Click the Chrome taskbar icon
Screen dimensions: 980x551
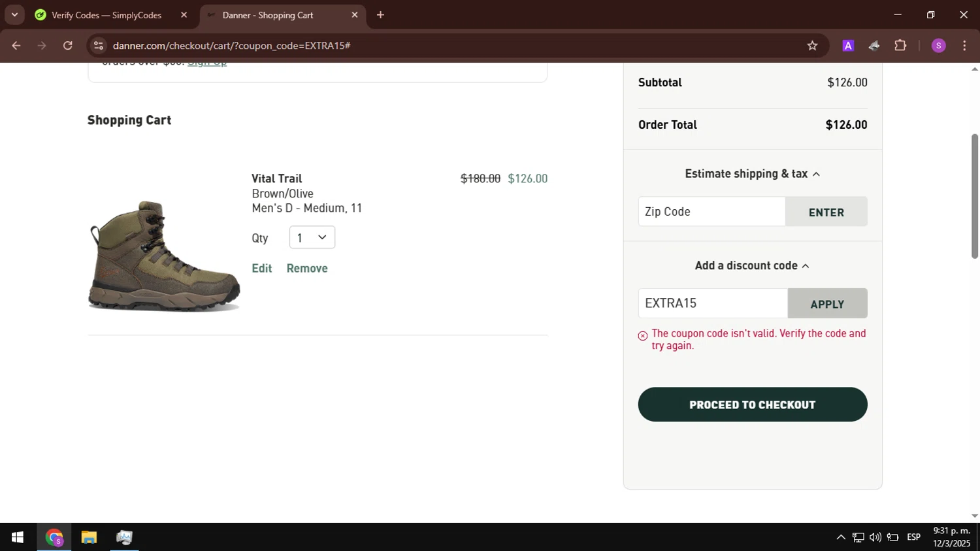pos(54,537)
